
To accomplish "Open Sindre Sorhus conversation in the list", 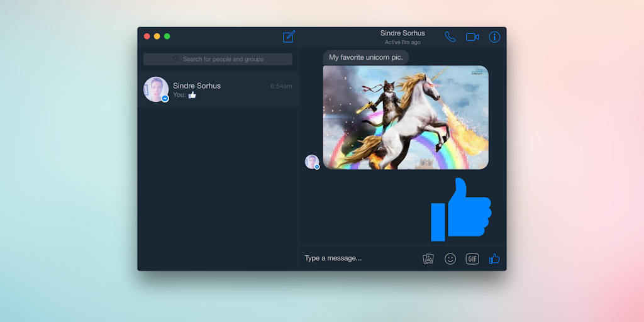I will (x=218, y=89).
